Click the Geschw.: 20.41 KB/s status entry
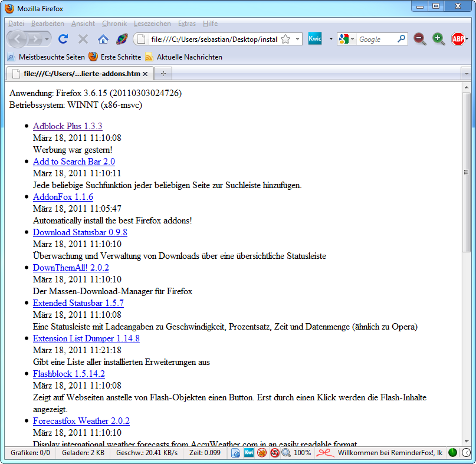476x464 pixels. tap(147, 453)
